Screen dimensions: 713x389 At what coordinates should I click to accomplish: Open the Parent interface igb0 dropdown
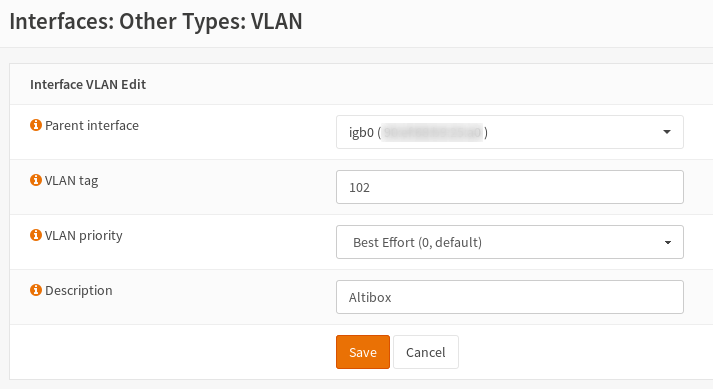[509, 132]
